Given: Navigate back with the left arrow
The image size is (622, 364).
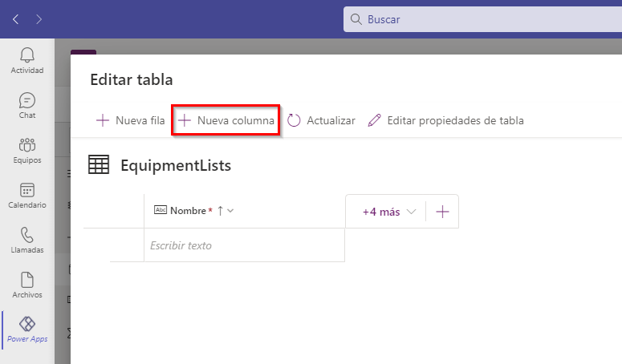Looking at the screenshot, I should (16, 18).
